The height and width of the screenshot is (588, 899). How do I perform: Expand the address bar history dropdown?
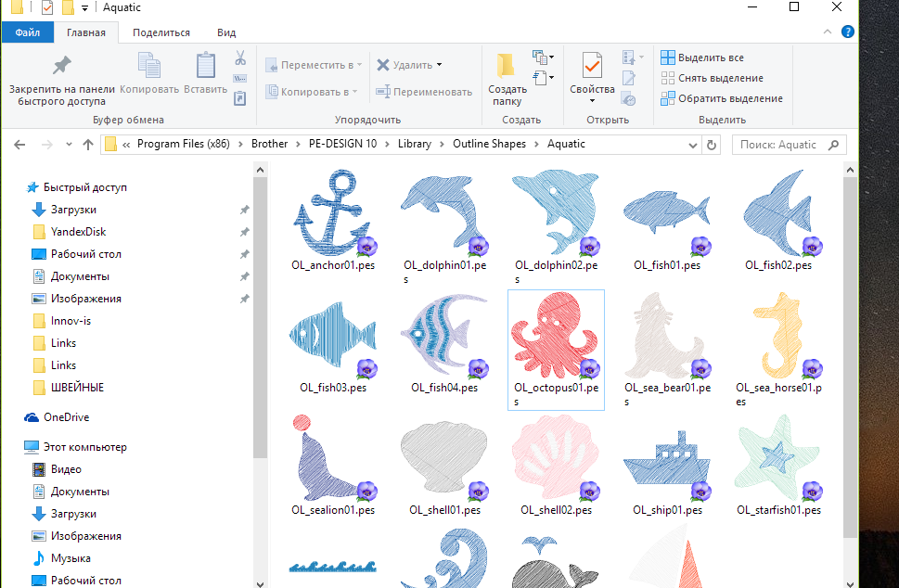click(691, 145)
